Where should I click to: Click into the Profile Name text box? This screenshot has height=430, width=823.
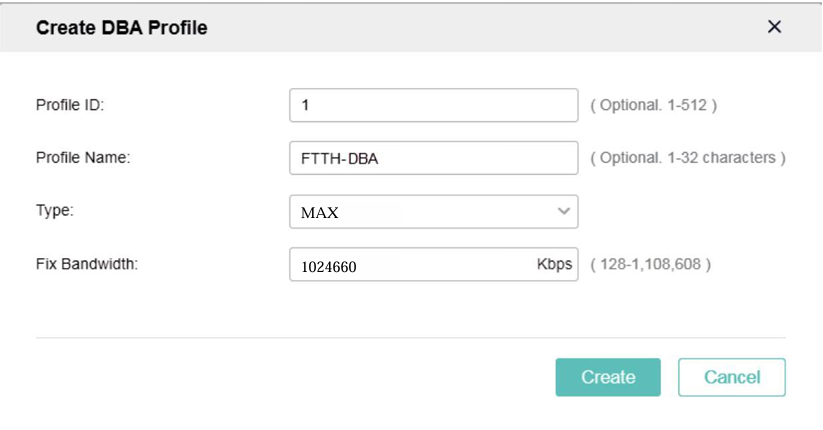tap(434, 158)
